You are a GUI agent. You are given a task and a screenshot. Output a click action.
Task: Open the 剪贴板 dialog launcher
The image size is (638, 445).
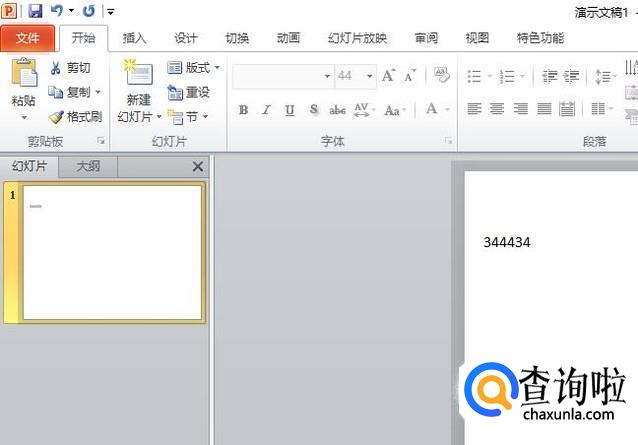101,141
